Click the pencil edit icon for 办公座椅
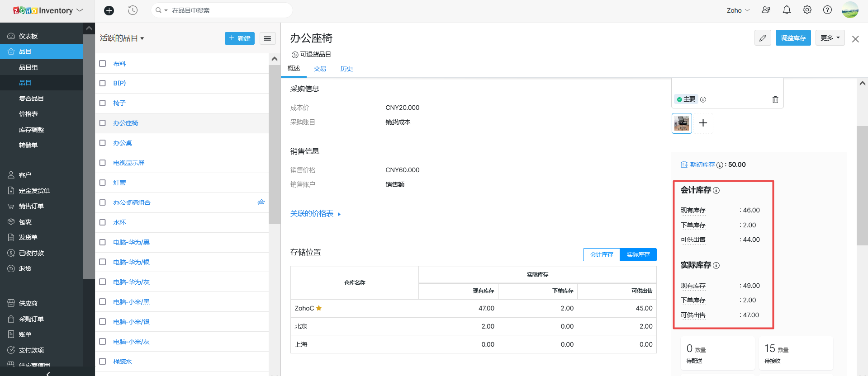868x376 pixels. 763,38
